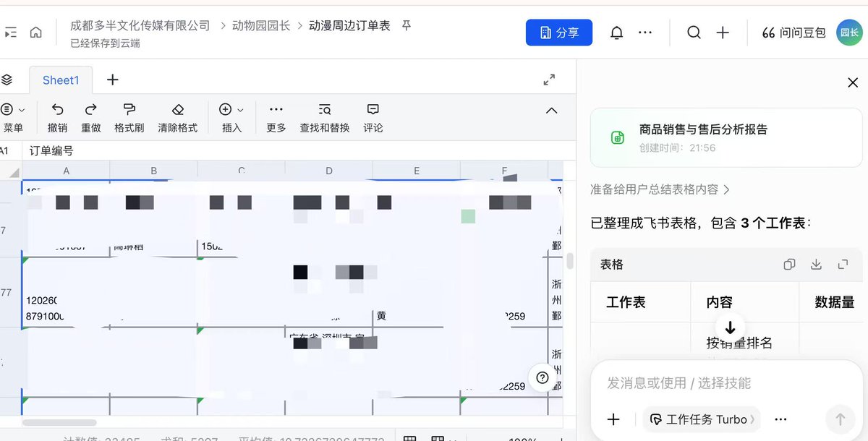The image size is (868, 441).
Task: Open 商品销售与售后分析报告 card
Action: tap(726, 137)
